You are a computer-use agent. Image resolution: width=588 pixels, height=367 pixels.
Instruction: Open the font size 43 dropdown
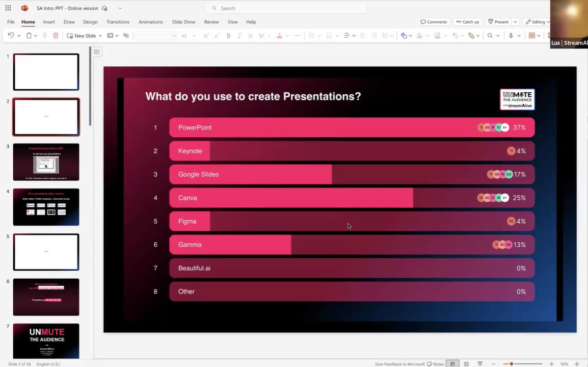point(193,36)
